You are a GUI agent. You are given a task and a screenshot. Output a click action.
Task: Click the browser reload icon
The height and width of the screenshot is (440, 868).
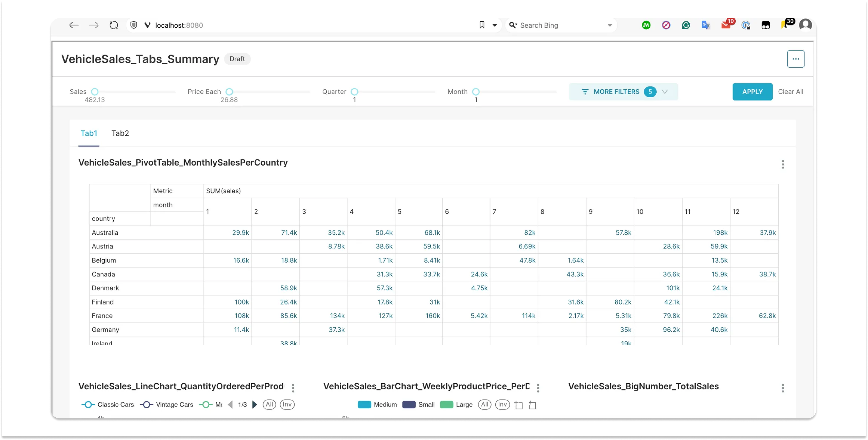114,25
